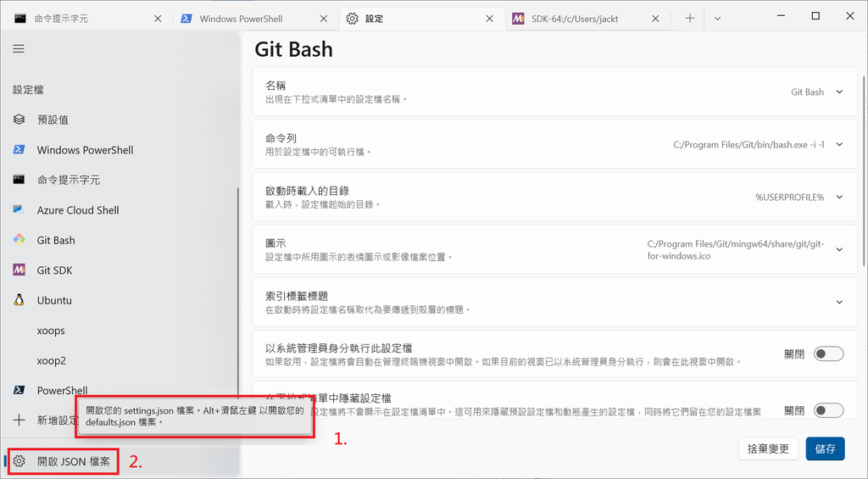Expand the 索引標籤標題 setting chevron
The height and width of the screenshot is (479, 868).
pos(840,302)
